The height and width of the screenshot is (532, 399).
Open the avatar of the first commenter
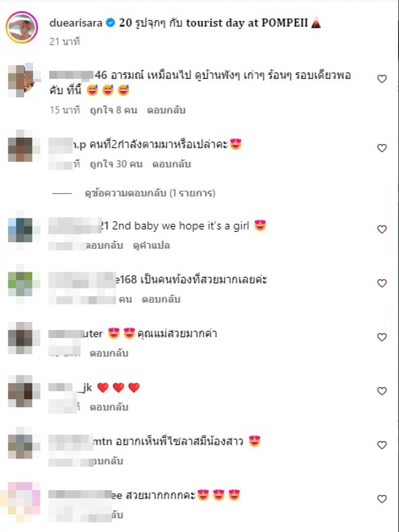(x=21, y=80)
